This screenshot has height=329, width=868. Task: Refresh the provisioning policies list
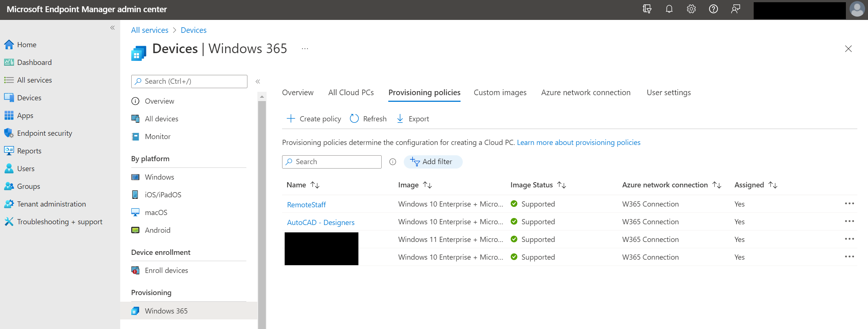[368, 119]
